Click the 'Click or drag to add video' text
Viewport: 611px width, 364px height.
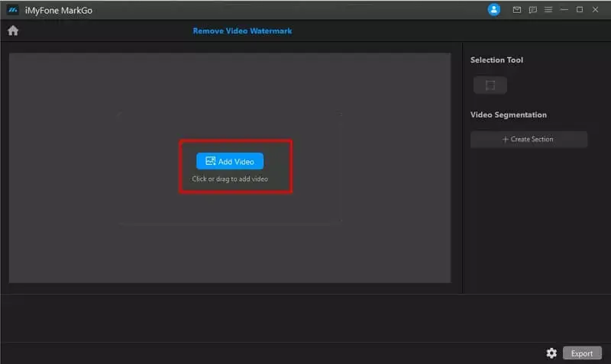pyautogui.click(x=230, y=179)
